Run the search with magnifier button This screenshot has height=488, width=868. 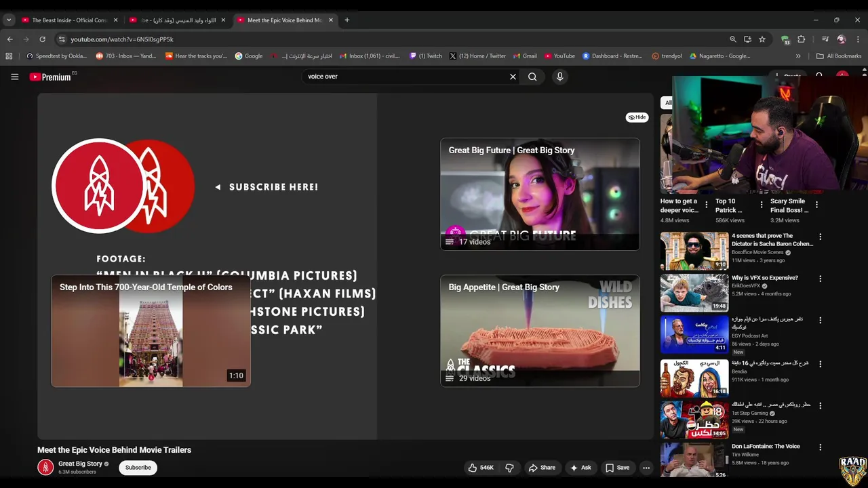click(532, 77)
